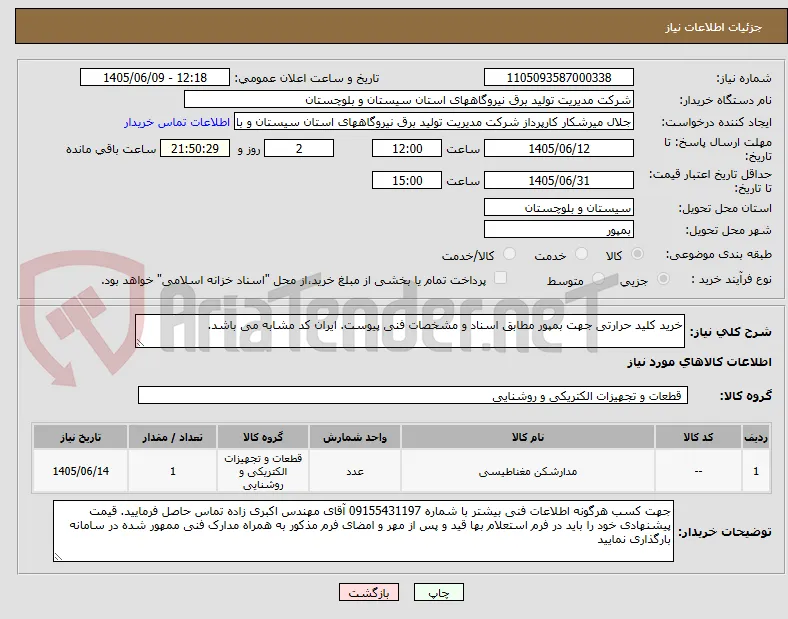
Task: Click the جزئیات اطلاعات نیاز header title
Action: [713, 27]
